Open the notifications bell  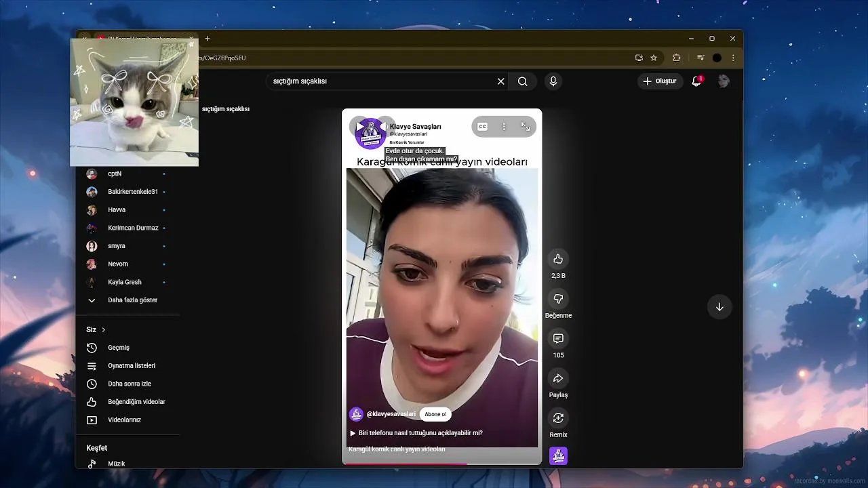[x=696, y=81]
